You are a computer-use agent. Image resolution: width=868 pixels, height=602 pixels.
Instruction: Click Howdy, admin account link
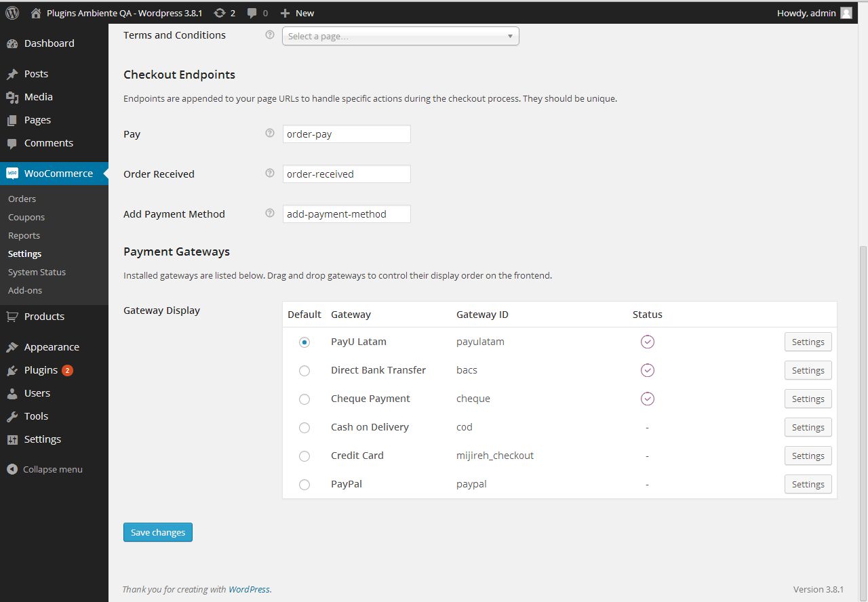(806, 13)
